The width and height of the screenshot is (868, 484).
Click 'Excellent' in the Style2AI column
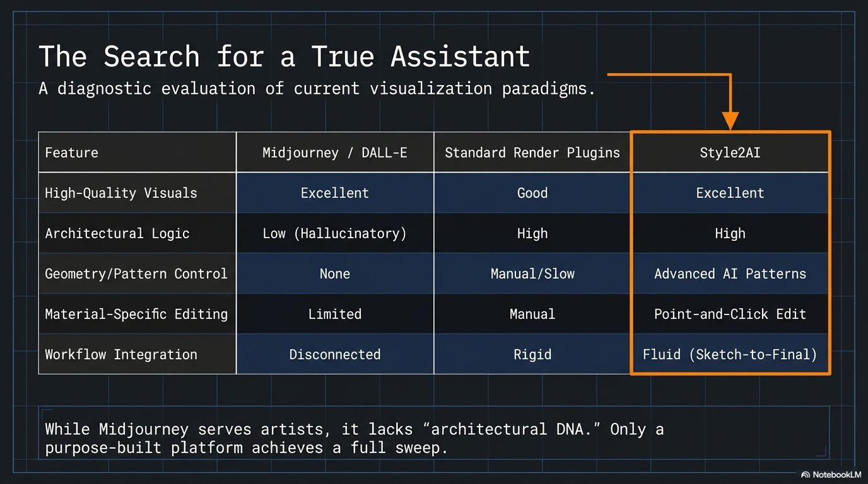(x=730, y=193)
